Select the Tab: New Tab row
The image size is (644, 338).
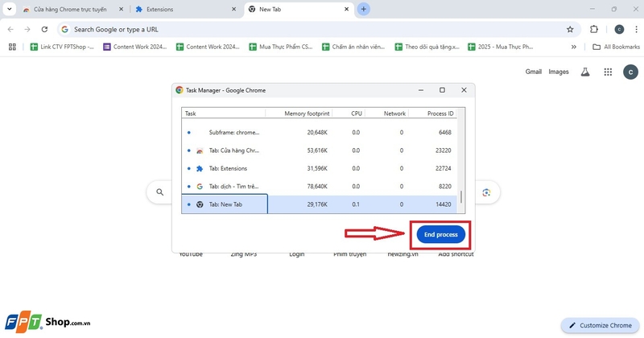point(319,204)
